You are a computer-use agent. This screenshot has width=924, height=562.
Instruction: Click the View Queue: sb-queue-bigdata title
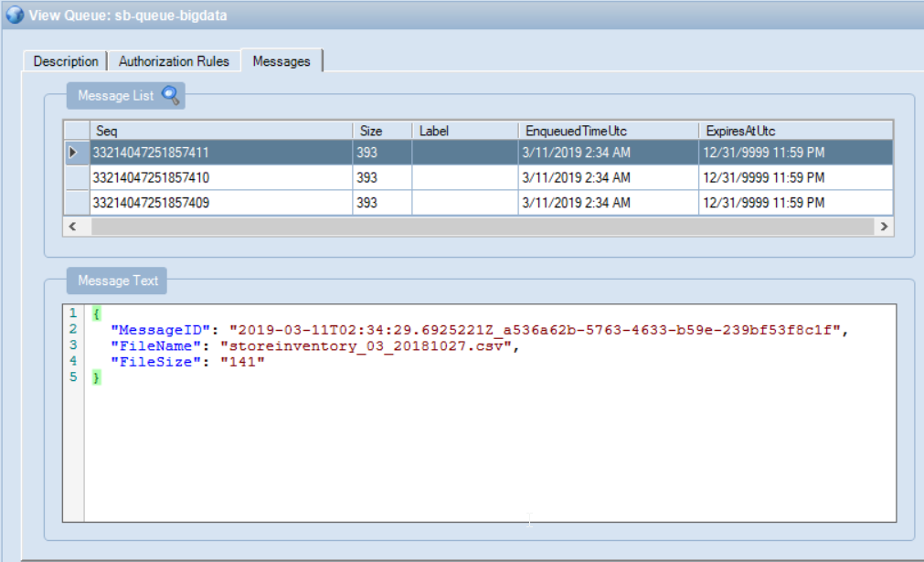point(128,16)
